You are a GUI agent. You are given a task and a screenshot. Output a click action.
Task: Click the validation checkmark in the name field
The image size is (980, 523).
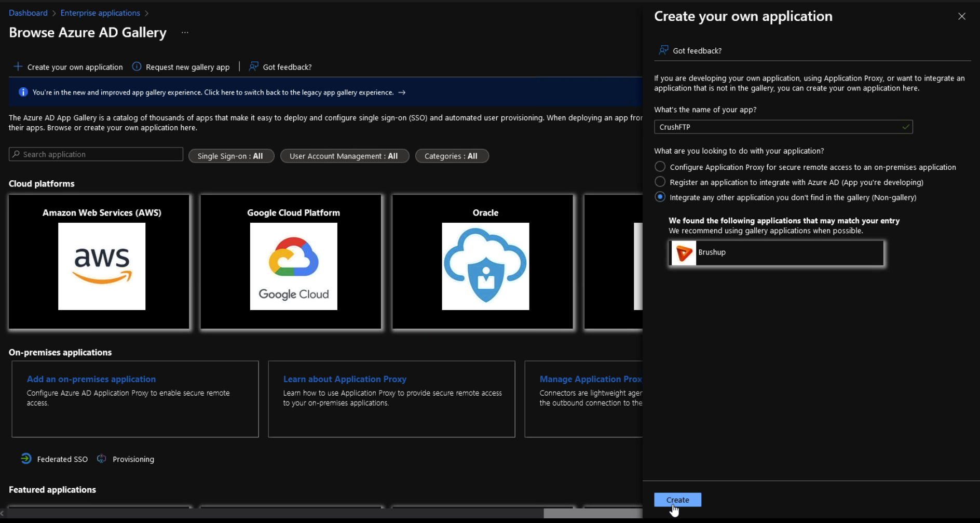[x=906, y=127]
